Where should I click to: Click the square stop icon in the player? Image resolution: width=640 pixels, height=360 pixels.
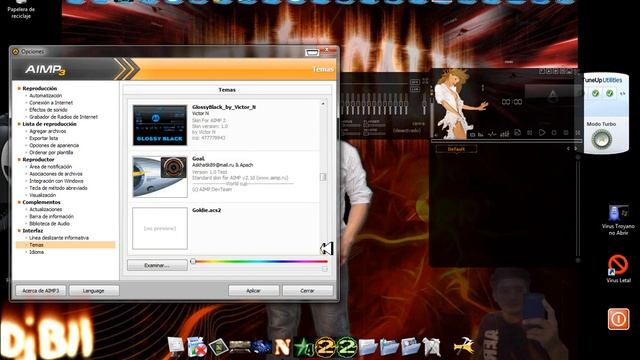coord(554,133)
